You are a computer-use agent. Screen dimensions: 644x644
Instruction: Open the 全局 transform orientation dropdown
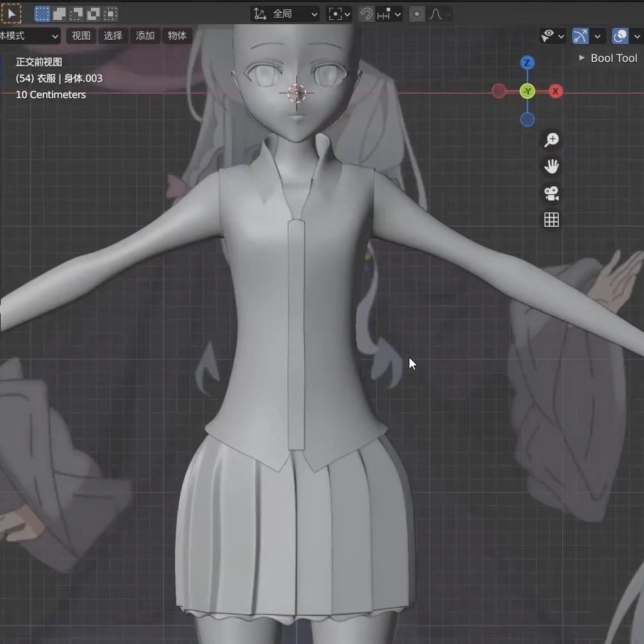[x=285, y=14]
